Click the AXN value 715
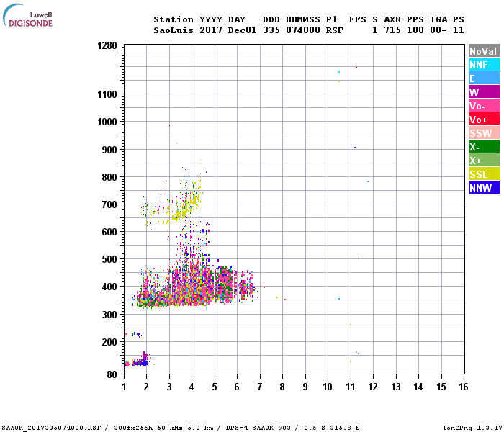The image size is (504, 432). tap(392, 30)
